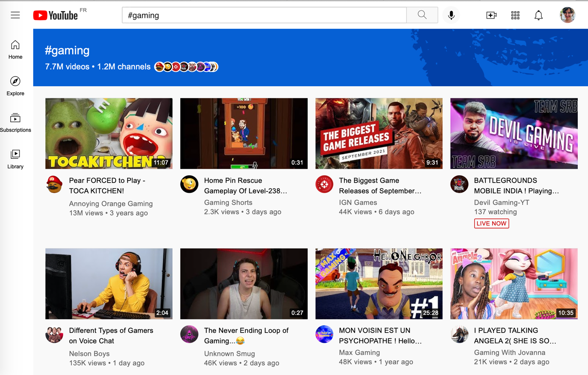Open Unknown Smug channel avatar
The height and width of the screenshot is (375, 588).
189,335
